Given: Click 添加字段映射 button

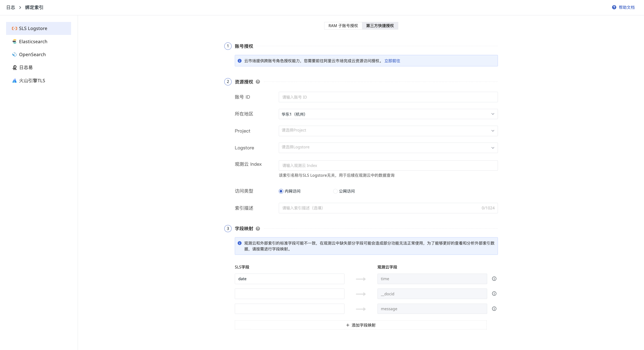Looking at the screenshot, I should [x=361, y=325].
